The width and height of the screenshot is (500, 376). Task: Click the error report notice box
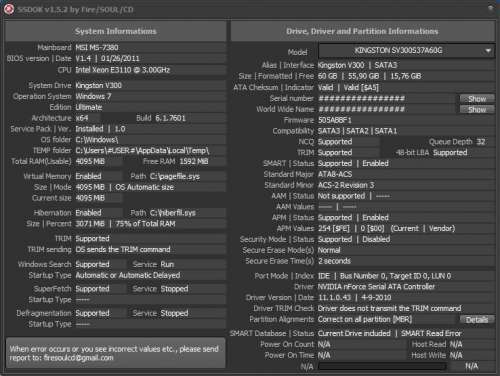pyautogui.click(x=115, y=353)
